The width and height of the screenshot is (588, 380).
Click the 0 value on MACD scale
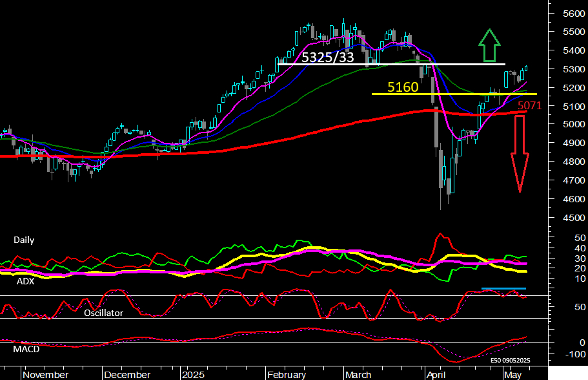(x=582, y=343)
